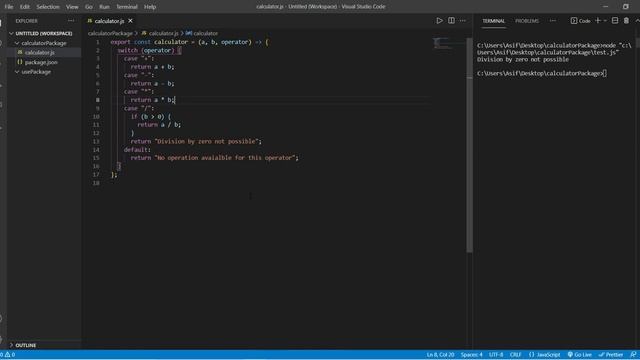Open the Edit menu
The height and width of the screenshot is (360, 640).
pos(24,7)
